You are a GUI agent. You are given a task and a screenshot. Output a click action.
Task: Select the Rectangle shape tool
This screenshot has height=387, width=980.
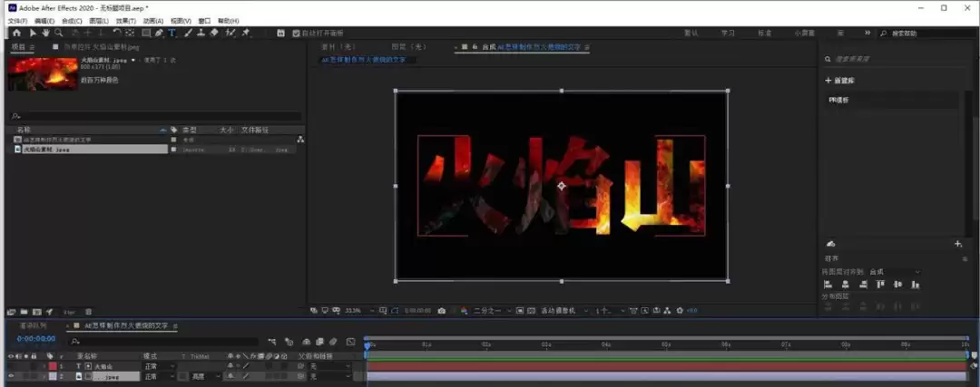coord(146,34)
